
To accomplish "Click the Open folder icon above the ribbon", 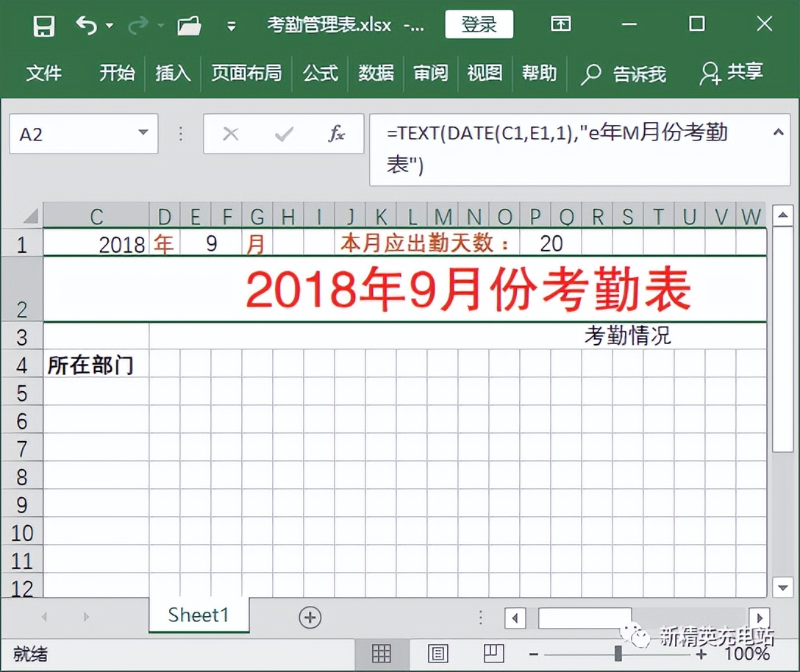I will [x=189, y=24].
